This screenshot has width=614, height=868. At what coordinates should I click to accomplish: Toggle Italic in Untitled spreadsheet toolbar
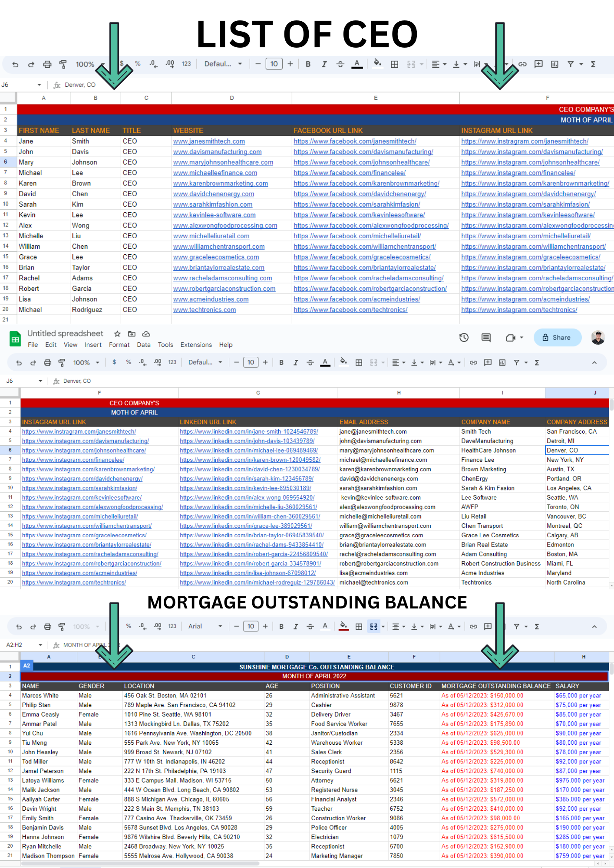tap(296, 362)
